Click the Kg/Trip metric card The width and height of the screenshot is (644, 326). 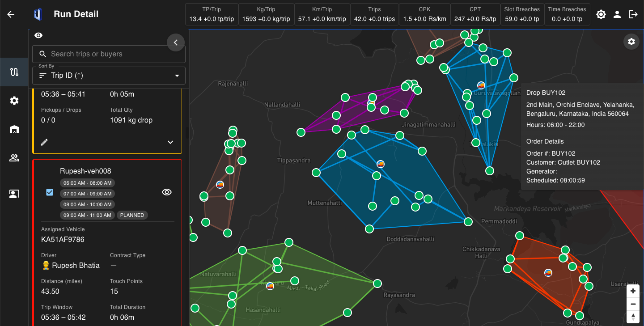coord(266,14)
